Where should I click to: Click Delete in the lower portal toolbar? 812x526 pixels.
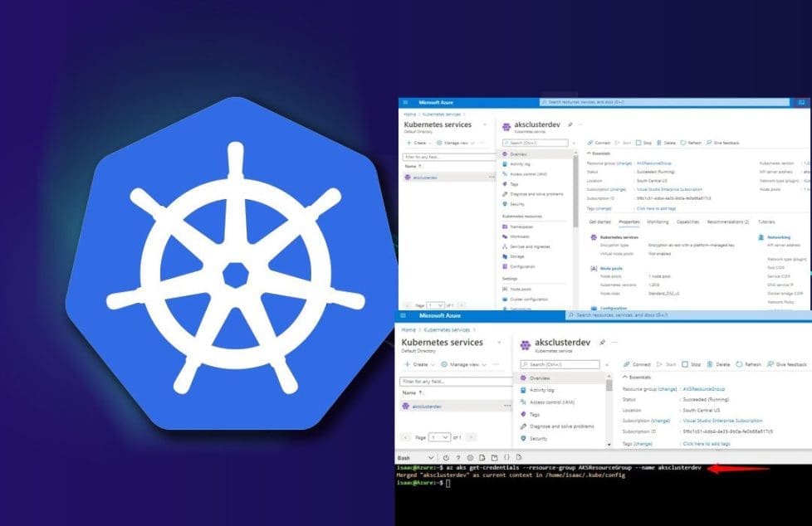(719, 364)
